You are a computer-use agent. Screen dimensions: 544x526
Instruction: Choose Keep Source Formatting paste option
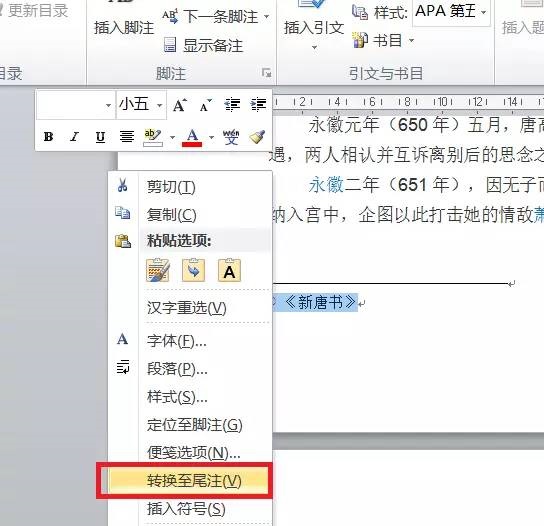pos(158,270)
